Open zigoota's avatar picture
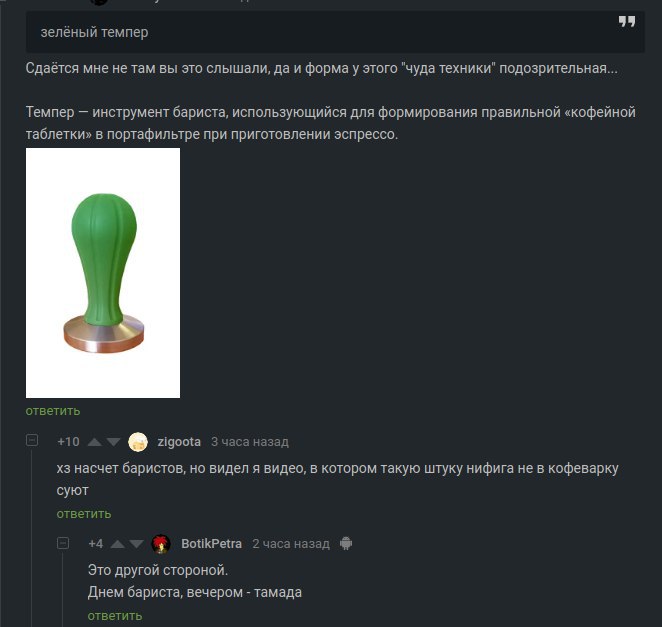 138,442
